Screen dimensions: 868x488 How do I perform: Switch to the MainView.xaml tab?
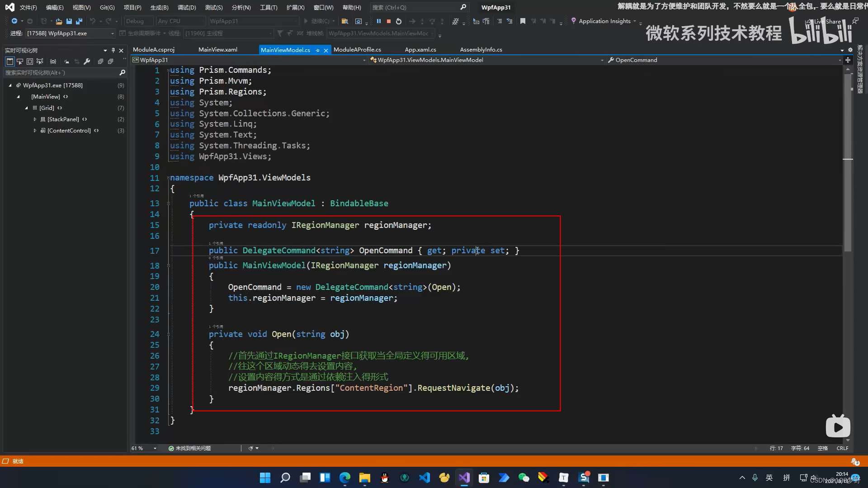point(218,49)
